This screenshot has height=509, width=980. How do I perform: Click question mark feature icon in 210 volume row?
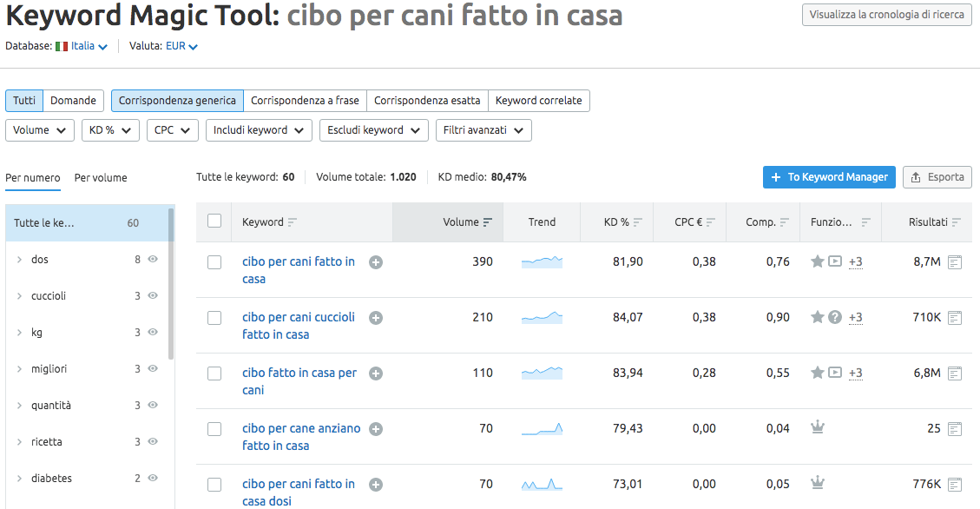pyautogui.click(x=835, y=317)
